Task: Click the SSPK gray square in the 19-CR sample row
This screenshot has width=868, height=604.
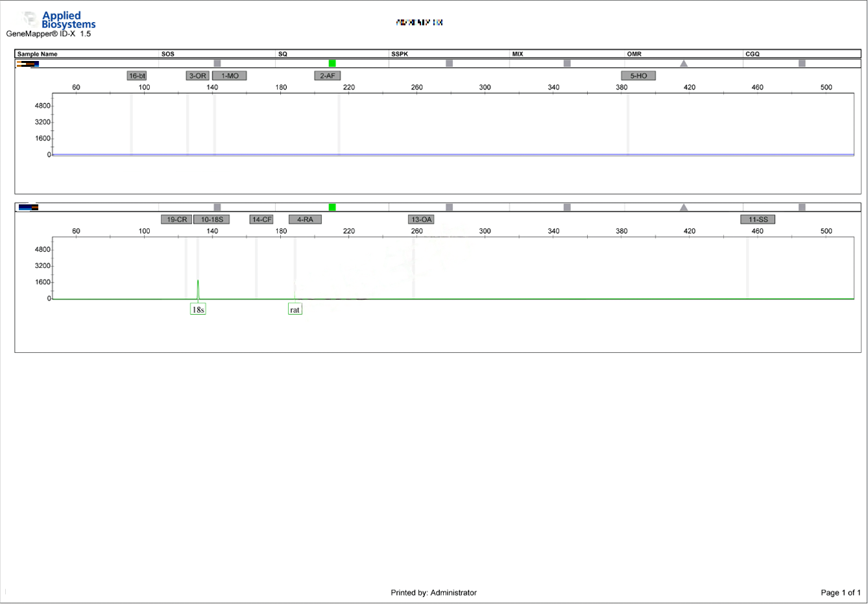Action: coord(449,208)
